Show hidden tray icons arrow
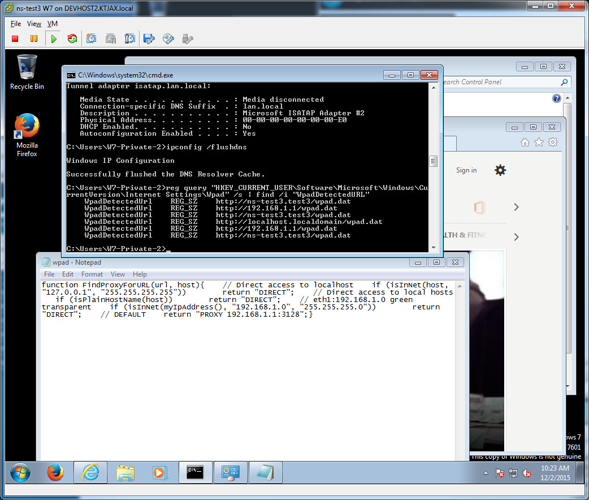 [x=486, y=473]
